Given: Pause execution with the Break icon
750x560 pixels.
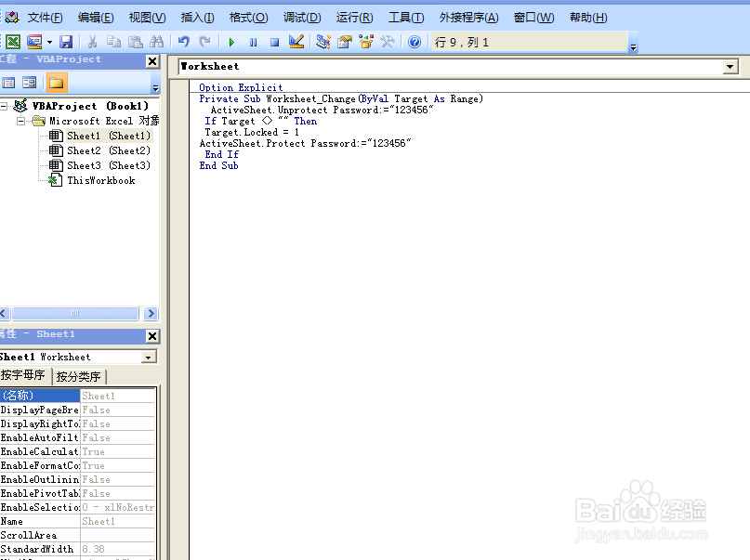Looking at the screenshot, I should point(254,43).
